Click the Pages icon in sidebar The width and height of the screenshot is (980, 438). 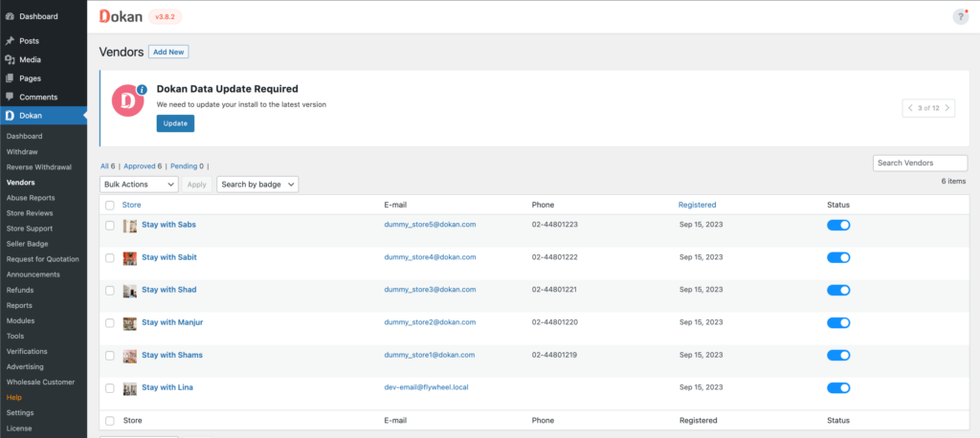click(x=10, y=78)
